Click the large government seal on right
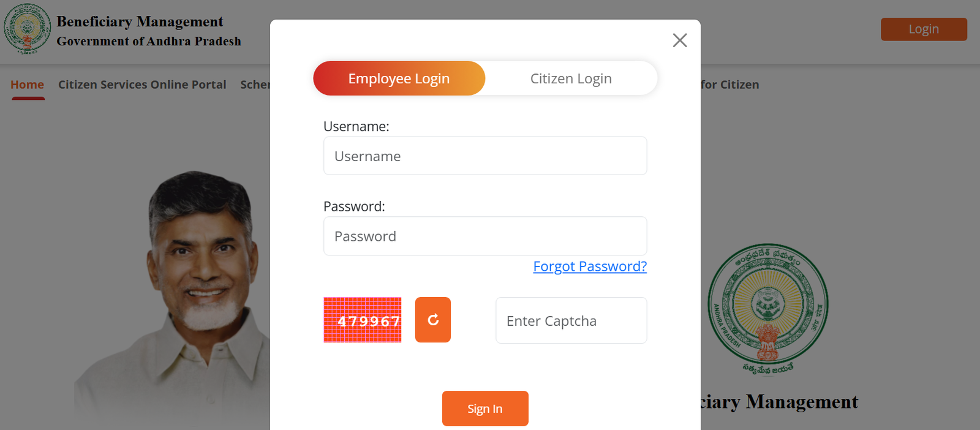This screenshot has height=430, width=980. (x=767, y=308)
